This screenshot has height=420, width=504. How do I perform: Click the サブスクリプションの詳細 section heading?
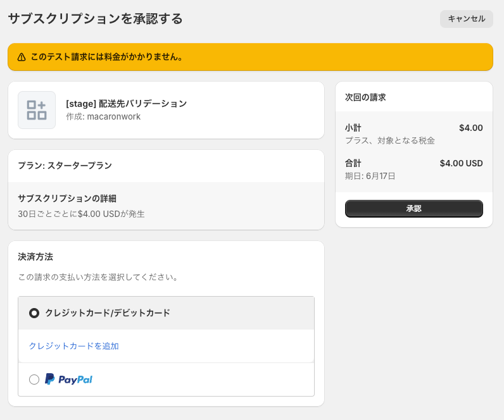(67, 199)
